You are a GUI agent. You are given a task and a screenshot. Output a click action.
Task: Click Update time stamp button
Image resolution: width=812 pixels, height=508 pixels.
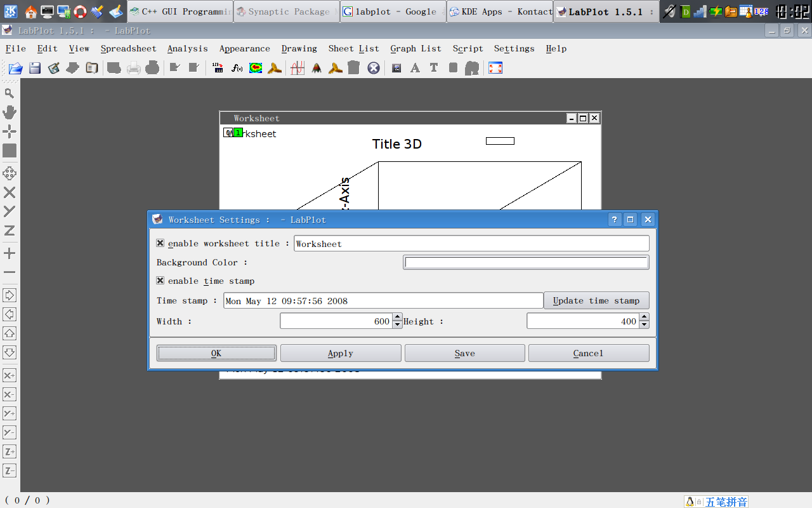point(596,300)
